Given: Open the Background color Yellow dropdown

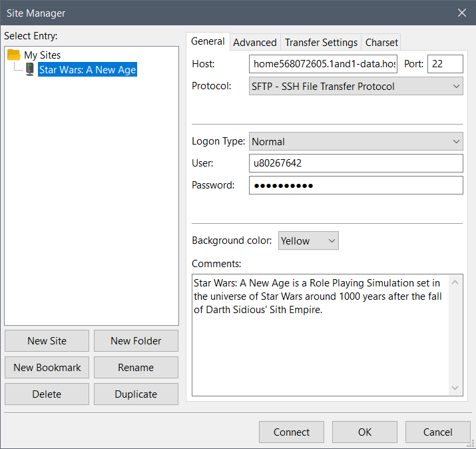Looking at the screenshot, I should 309,240.
